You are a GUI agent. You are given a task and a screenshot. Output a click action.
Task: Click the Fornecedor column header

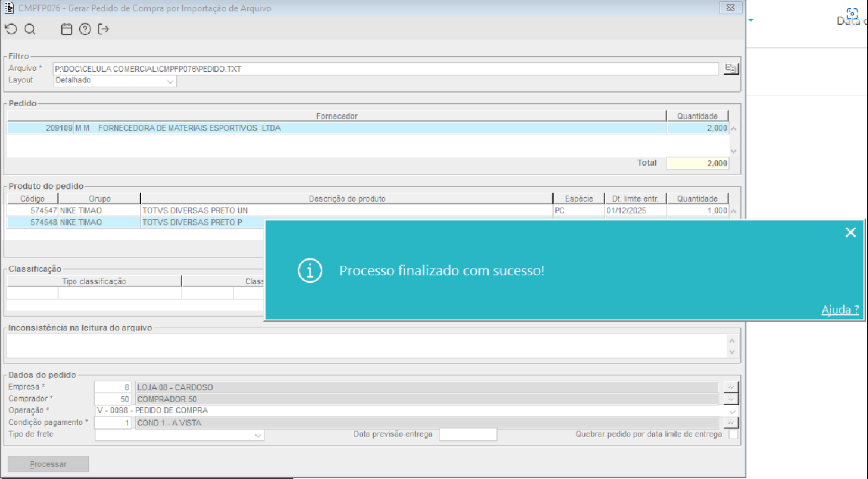tap(337, 116)
